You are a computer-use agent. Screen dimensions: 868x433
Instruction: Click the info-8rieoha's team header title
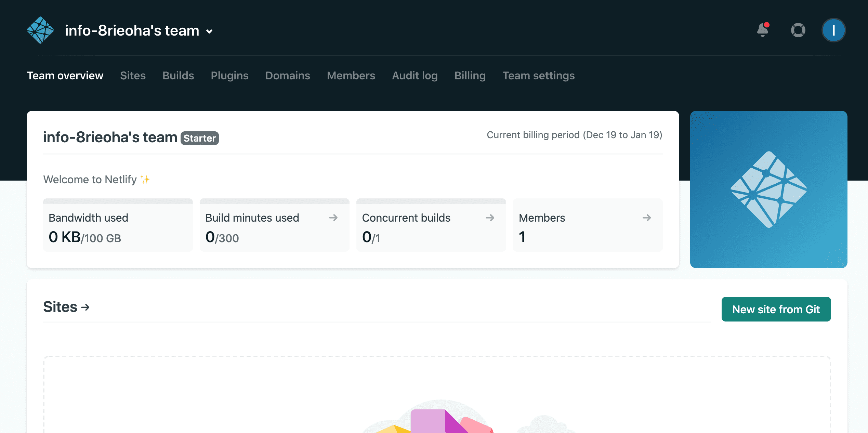132,30
